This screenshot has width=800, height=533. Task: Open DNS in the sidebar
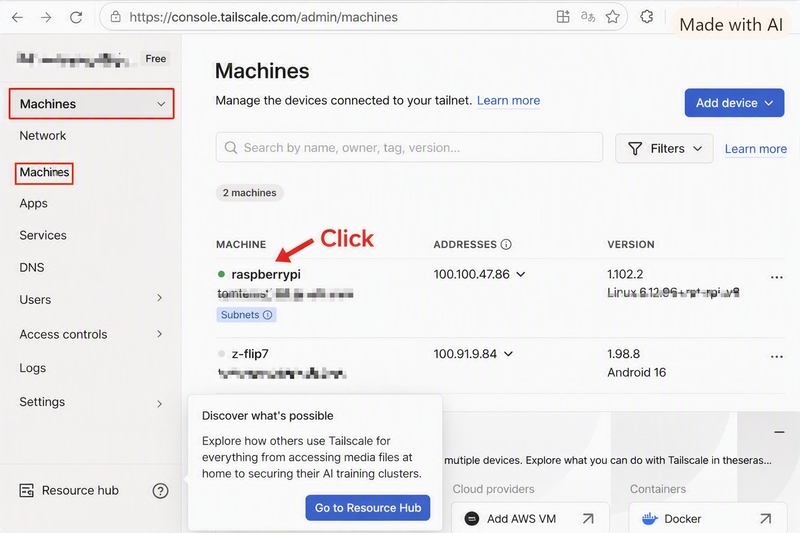coord(32,267)
